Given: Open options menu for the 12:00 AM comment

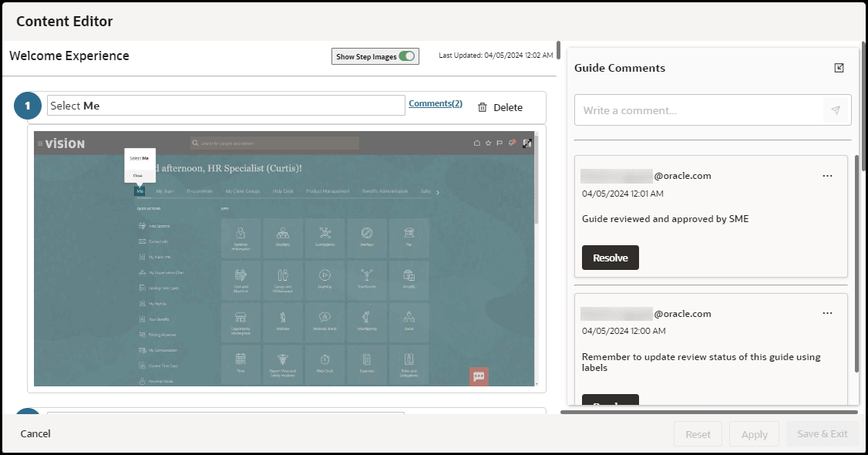Looking at the screenshot, I should pos(827,313).
